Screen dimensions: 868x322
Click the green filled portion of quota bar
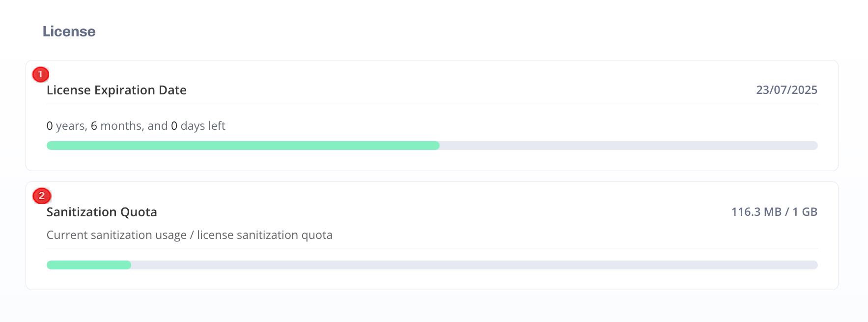pos(89,265)
